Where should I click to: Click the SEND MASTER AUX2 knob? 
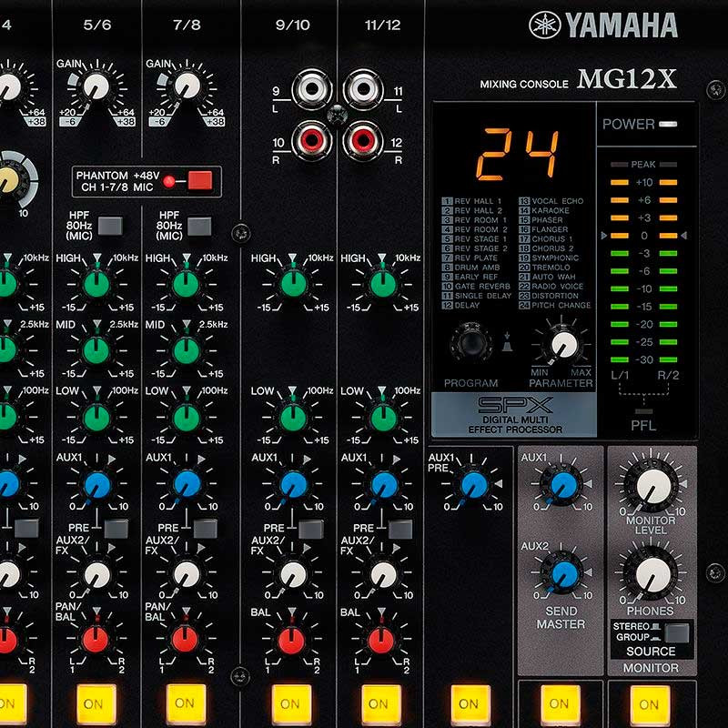tap(563, 573)
